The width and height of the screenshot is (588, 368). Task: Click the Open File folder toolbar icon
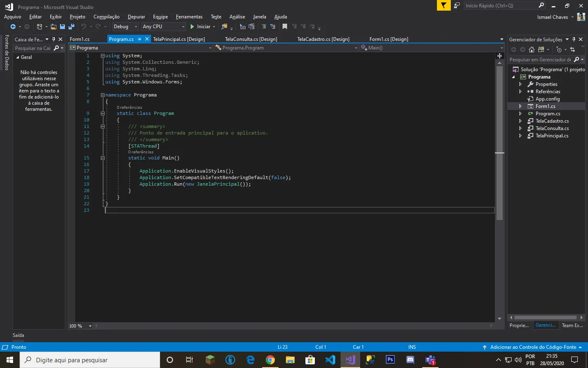[x=53, y=27]
